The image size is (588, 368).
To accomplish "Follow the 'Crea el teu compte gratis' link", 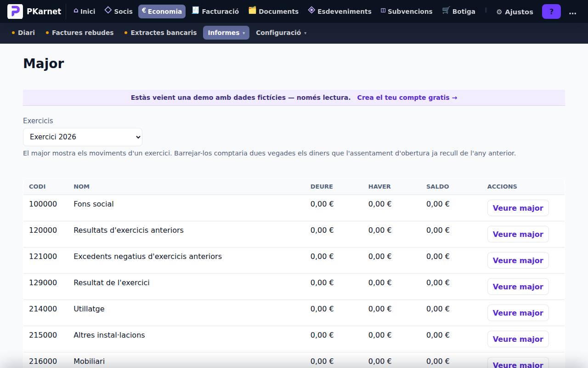I will (407, 98).
